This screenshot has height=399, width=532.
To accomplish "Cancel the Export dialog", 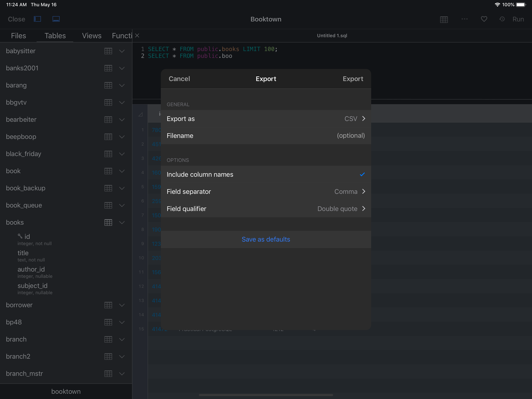I will (x=179, y=79).
